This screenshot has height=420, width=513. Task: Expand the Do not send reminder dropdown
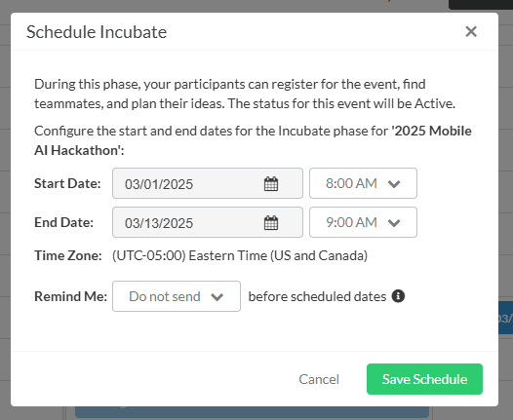(x=177, y=296)
